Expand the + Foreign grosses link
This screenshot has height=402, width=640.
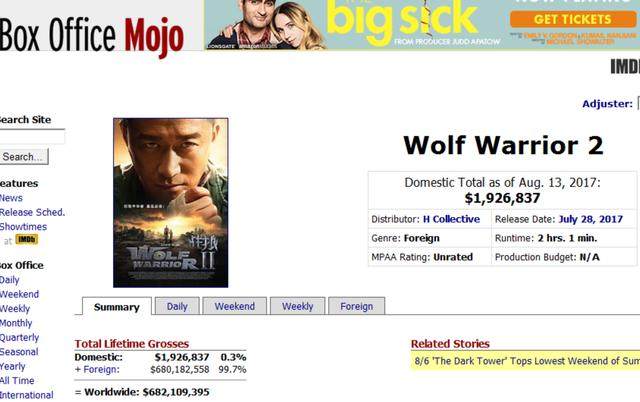coord(97,369)
